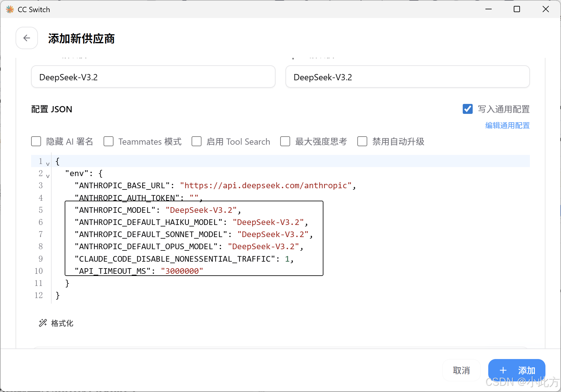Minimize the CC Switch window
The width and height of the screenshot is (561, 392).
489,9
